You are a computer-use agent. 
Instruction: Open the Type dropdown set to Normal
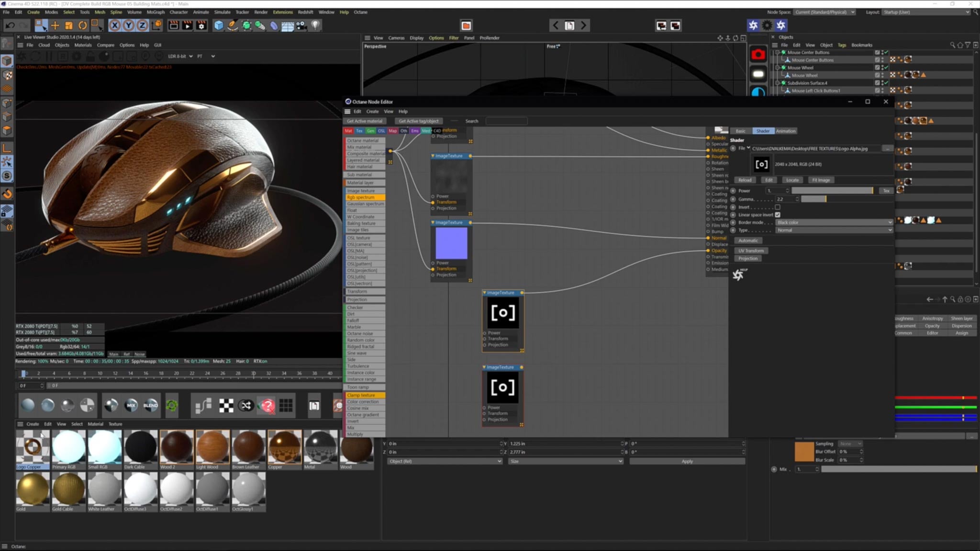834,230
